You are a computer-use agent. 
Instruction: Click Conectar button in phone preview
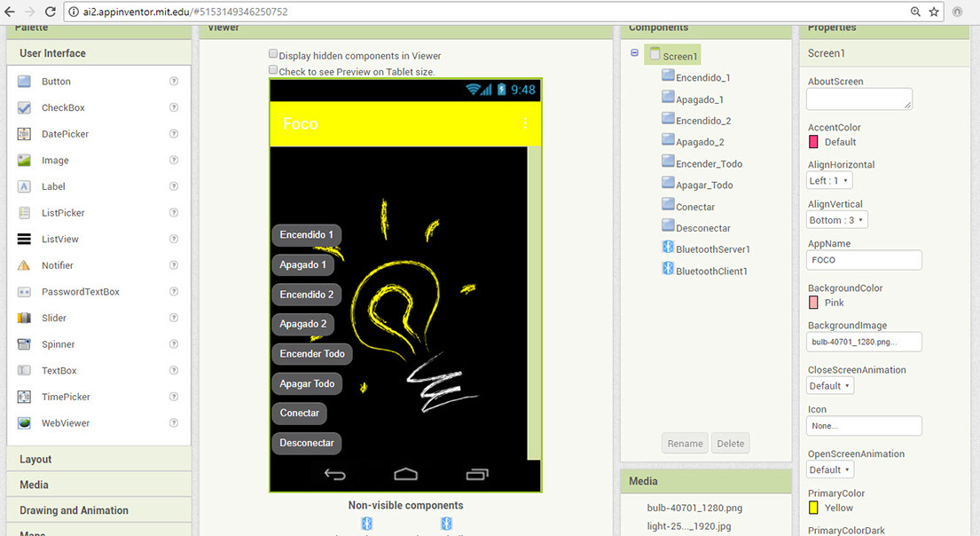pos(300,413)
